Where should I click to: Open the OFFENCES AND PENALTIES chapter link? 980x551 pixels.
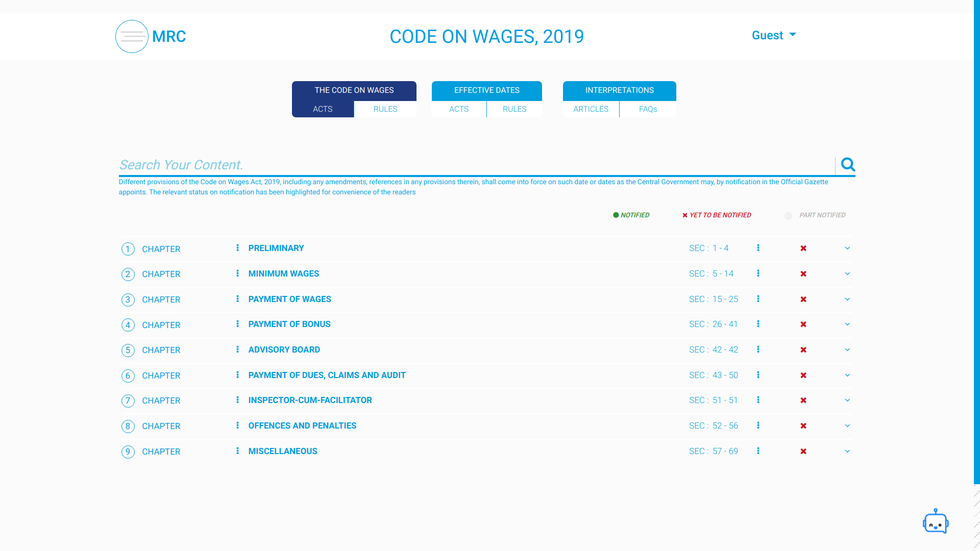click(303, 425)
